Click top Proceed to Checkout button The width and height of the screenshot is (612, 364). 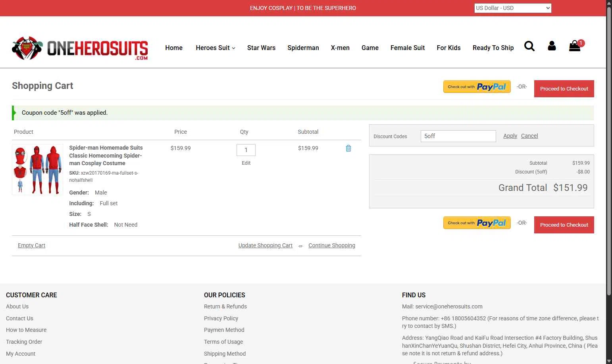[x=564, y=89]
